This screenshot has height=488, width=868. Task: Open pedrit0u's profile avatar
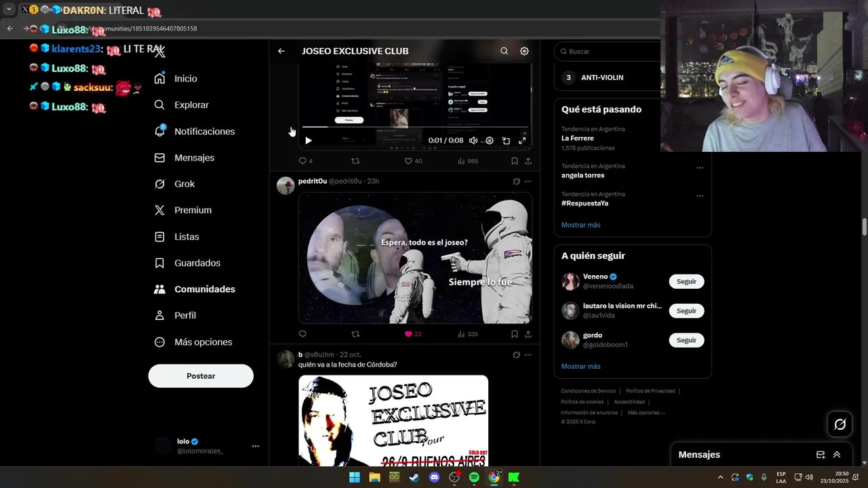point(285,186)
